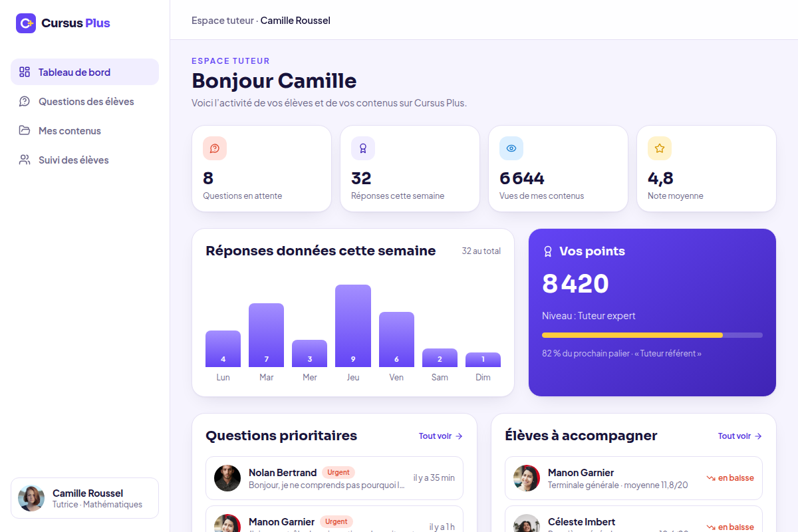Click the downward trend icon beside Céleste Imbert
798x532 pixels.
711,527
